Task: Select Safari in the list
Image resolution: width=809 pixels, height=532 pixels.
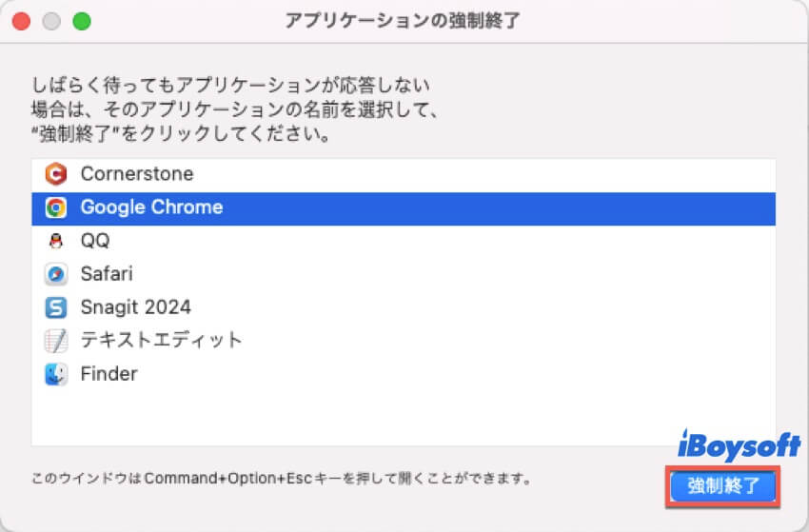Action: [404, 274]
